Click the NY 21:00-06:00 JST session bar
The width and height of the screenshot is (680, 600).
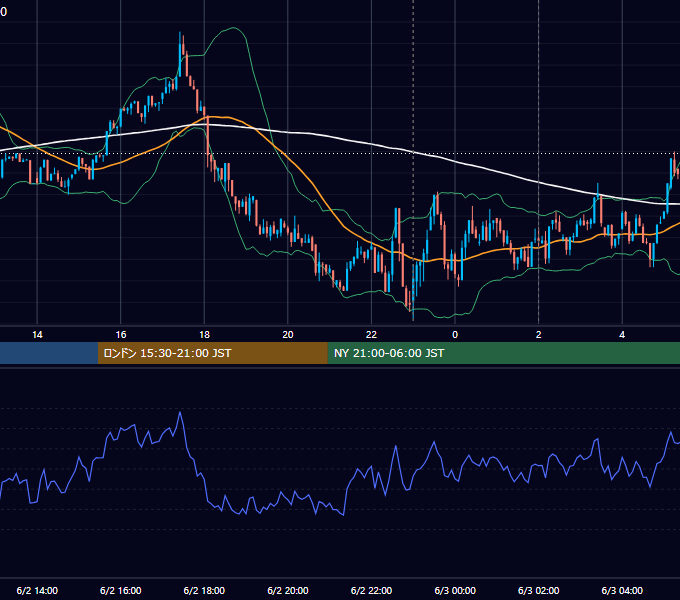click(x=503, y=353)
